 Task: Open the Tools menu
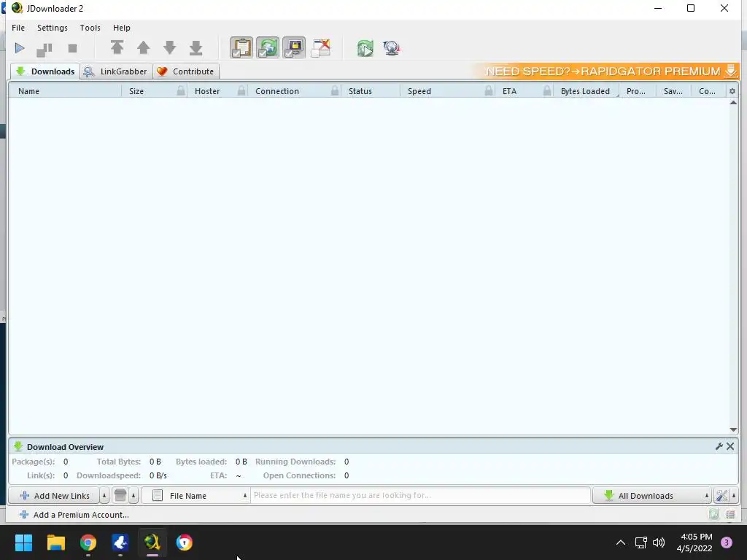[90, 28]
